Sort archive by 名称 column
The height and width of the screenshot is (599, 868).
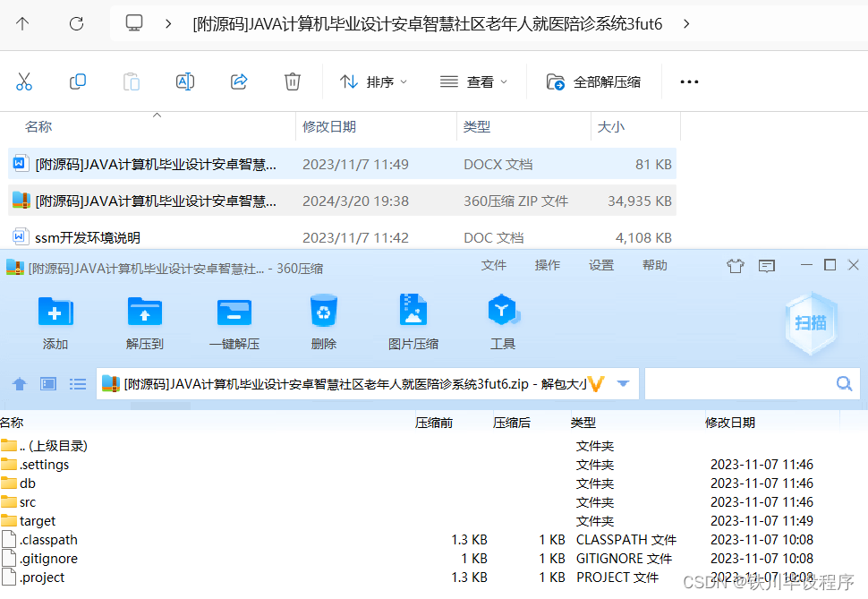tap(13, 423)
